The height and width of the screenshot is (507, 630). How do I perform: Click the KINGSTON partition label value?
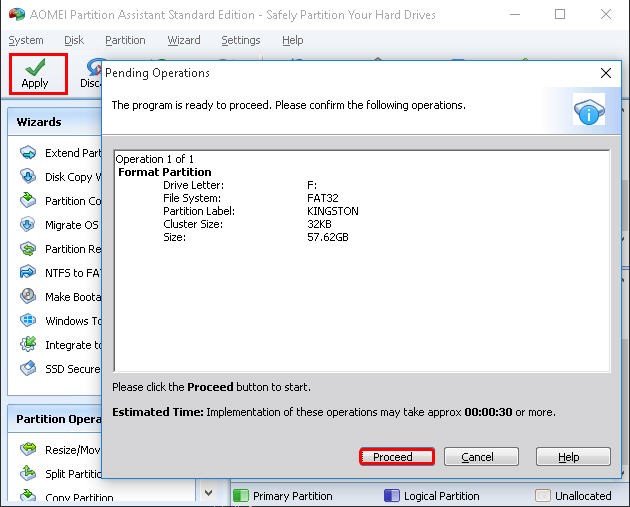pyautogui.click(x=333, y=211)
